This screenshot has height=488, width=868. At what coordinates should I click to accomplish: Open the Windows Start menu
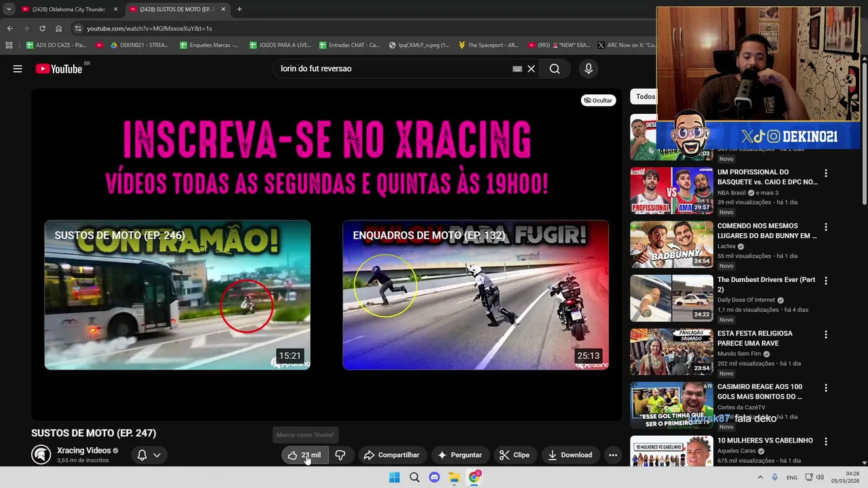(x=394, y=477)
